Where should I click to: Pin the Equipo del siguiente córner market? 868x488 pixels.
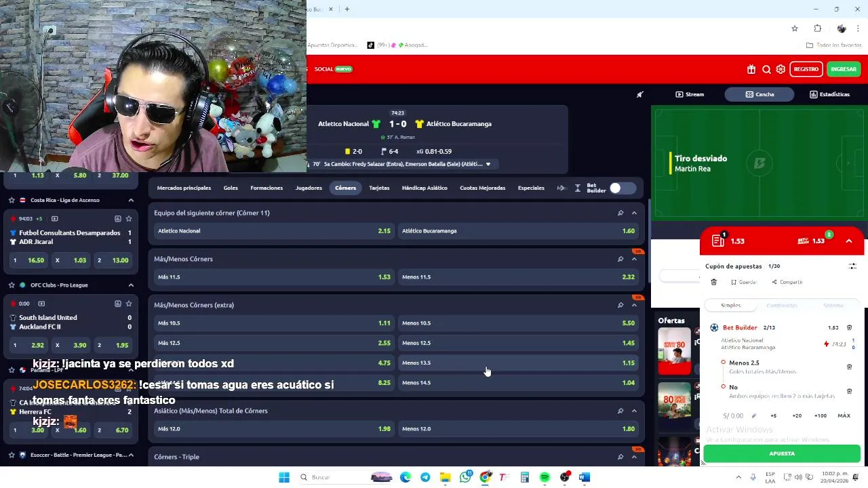click(620, 213)
